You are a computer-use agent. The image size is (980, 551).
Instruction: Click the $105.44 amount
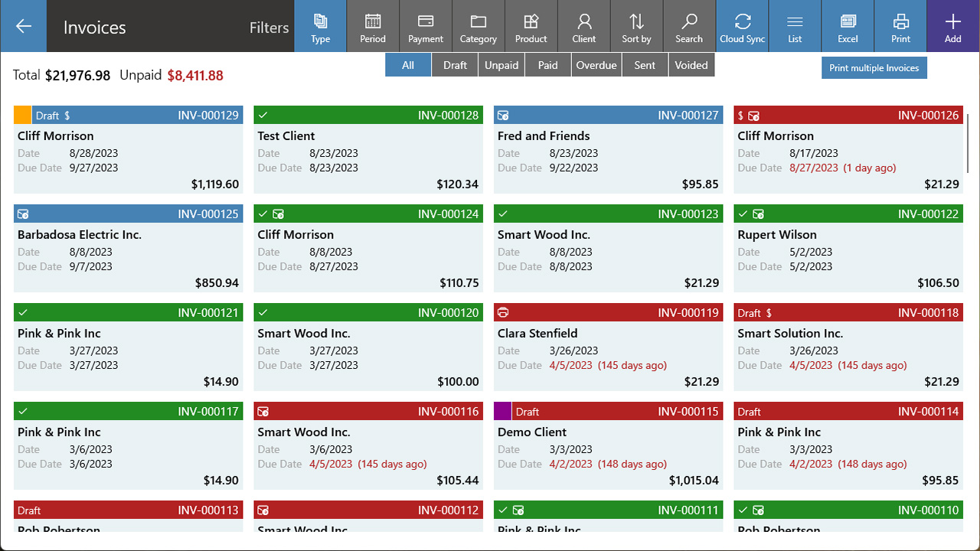point(458,481)
